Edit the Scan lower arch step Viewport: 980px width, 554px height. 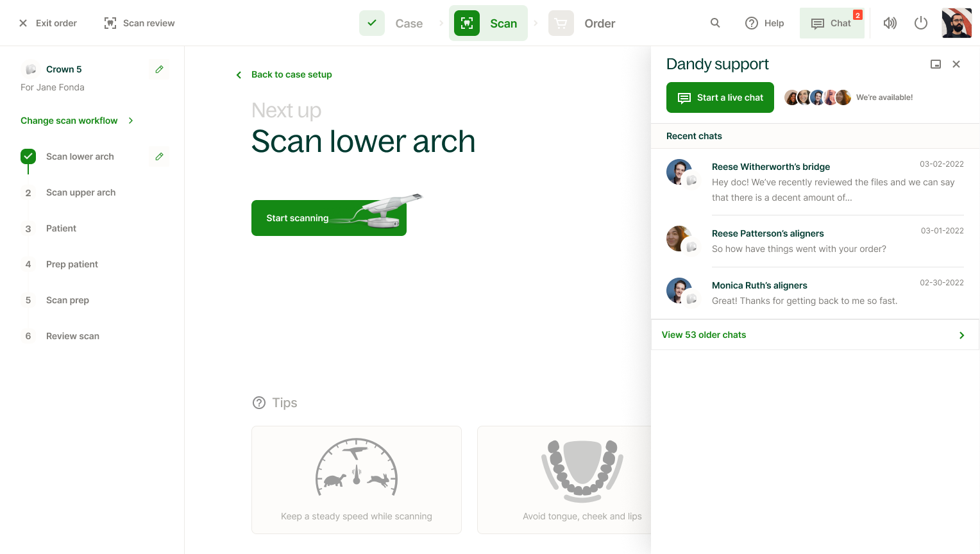[x=159, y=156]
